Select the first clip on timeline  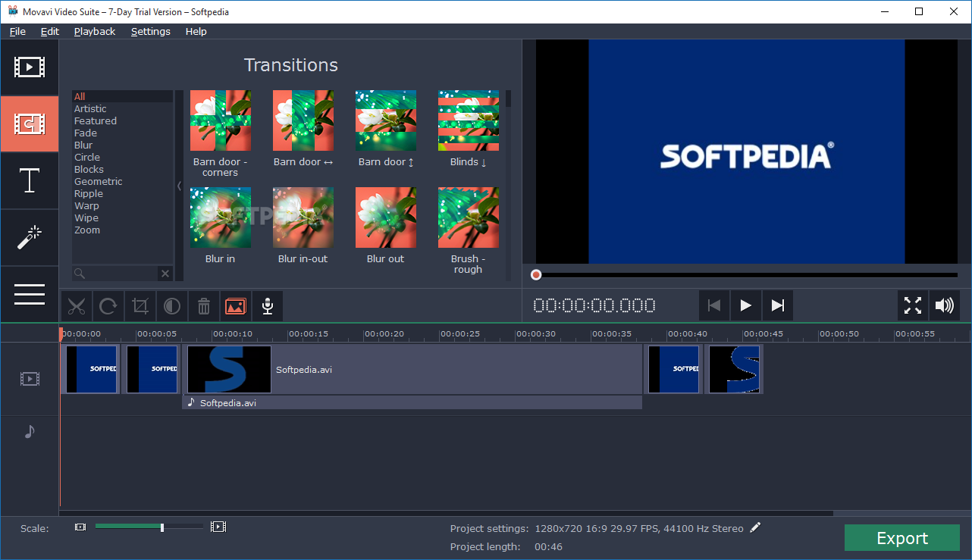[x=90, y=370]
